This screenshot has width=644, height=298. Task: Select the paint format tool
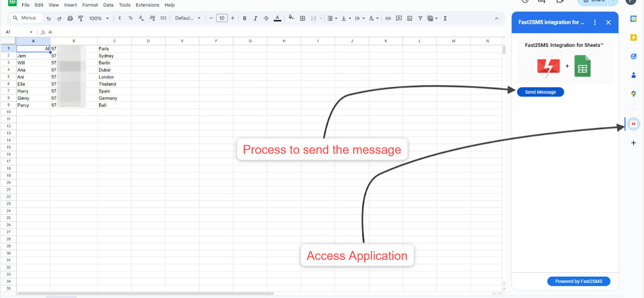pos(80,18)
